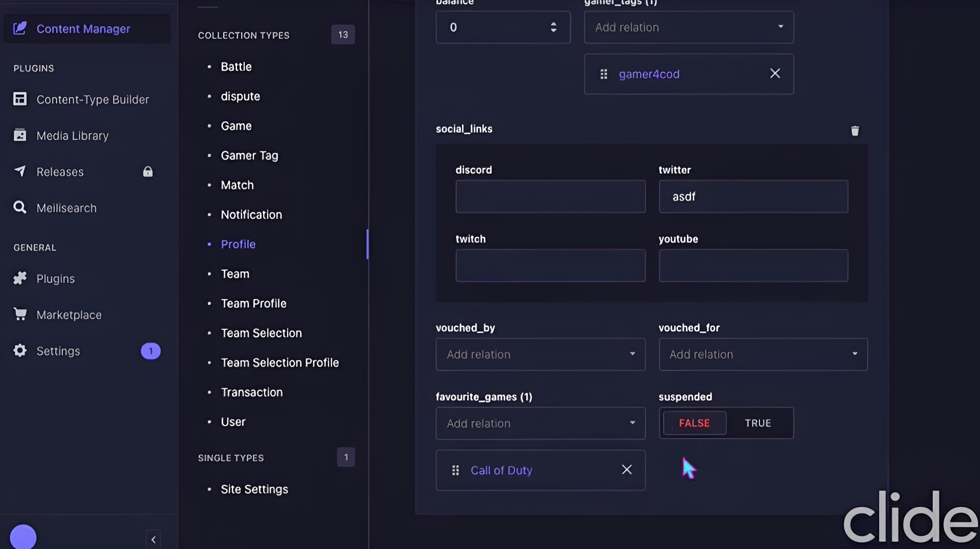980x549 pixels.
Task: Open the Media Library plugin
Action: [72, 136]
